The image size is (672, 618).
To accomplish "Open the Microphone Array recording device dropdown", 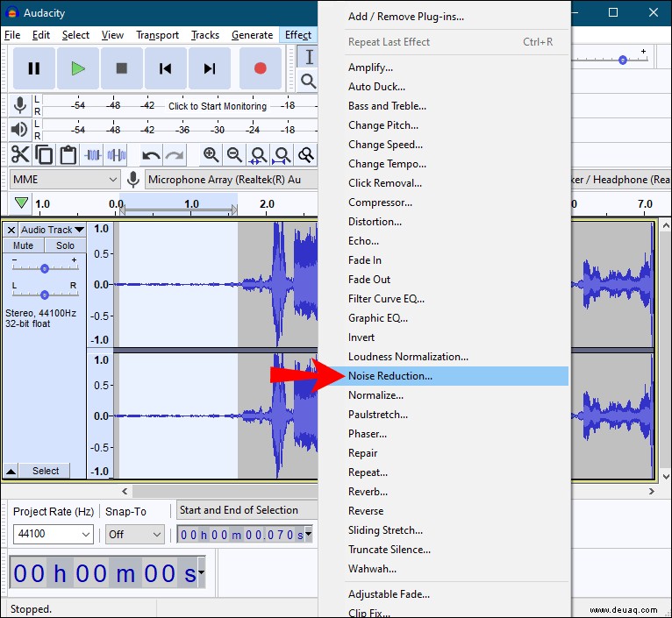I will 232,180.
